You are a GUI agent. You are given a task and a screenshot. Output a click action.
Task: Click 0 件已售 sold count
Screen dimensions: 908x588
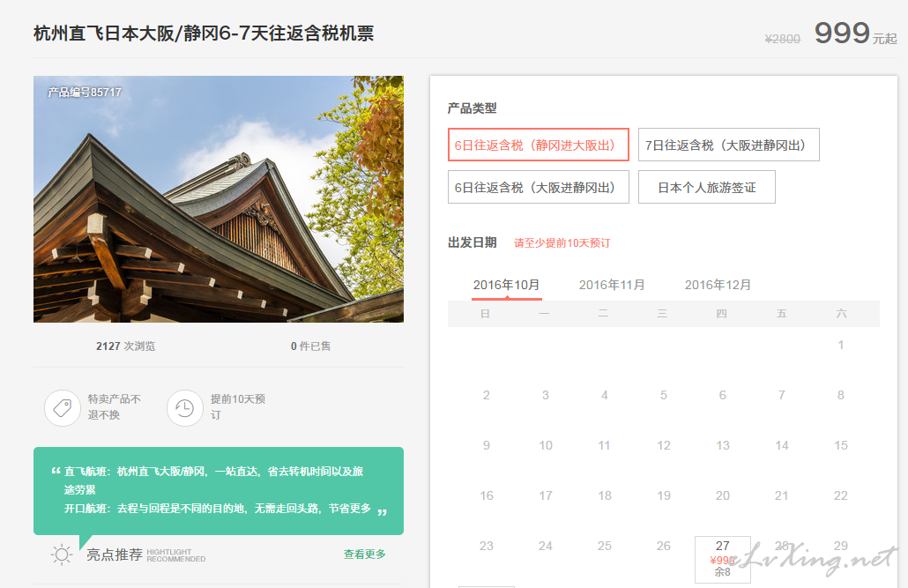(310, 346)
